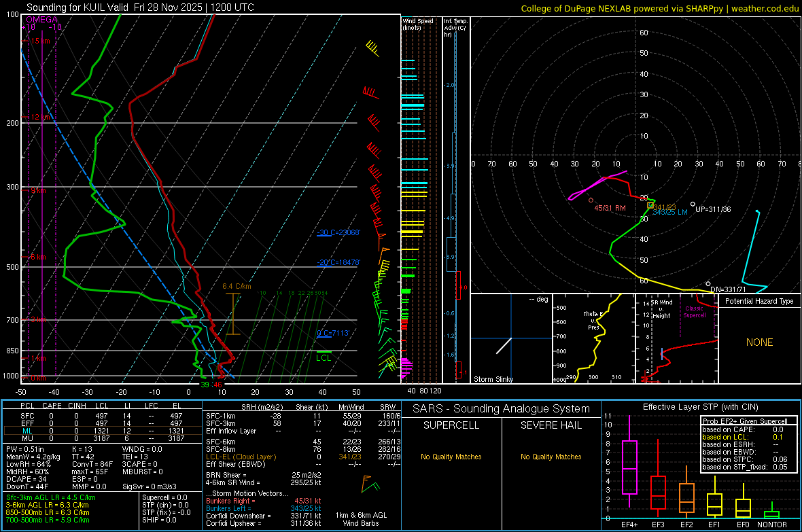802x532 pixels.
Task: Click the Corfidi Downshear = 331/71 kt line
Action: (264, 516)
